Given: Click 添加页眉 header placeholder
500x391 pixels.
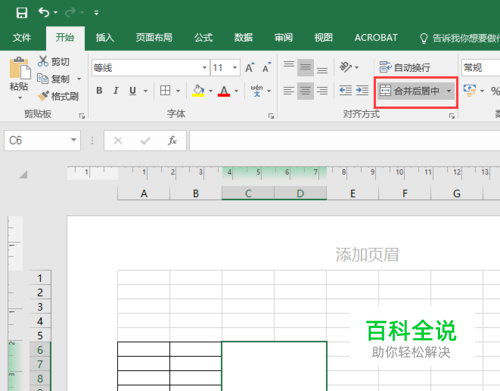Looking at the screenshot, I should [367, 255].
